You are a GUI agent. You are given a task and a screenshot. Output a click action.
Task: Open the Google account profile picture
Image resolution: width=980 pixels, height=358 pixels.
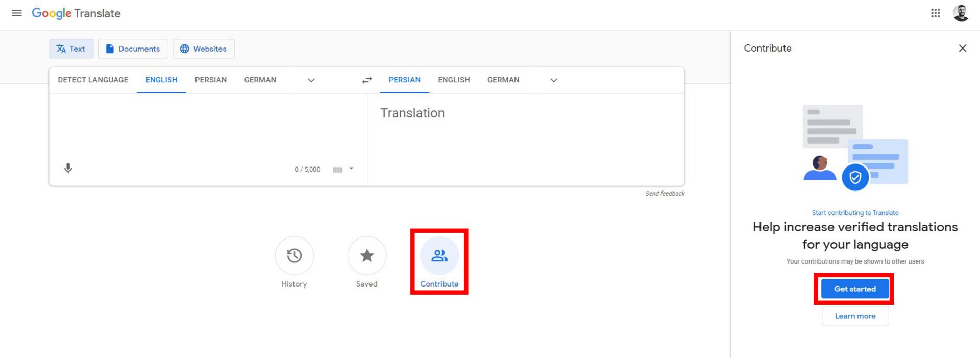click(961, 13)
